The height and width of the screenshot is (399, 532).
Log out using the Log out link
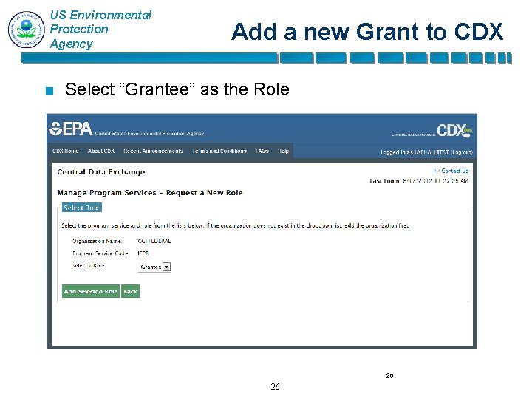(462, 152)
